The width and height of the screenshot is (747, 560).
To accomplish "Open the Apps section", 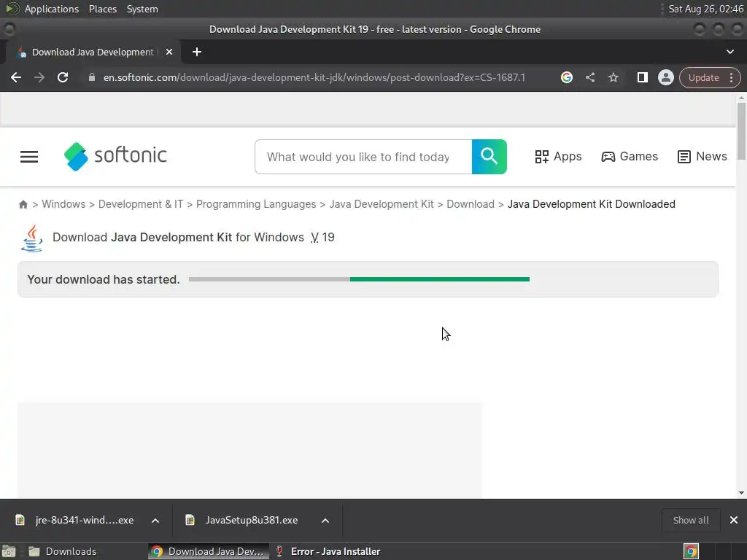I will [x=558, y=156].
